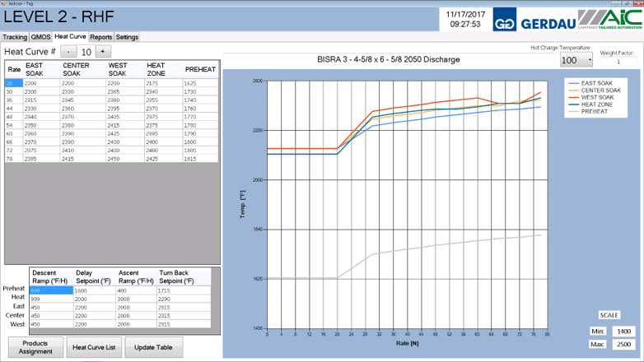This screenshot has width=644, height=362.
Task: Click the EAST SOAK column header
Action: [41, 69]
